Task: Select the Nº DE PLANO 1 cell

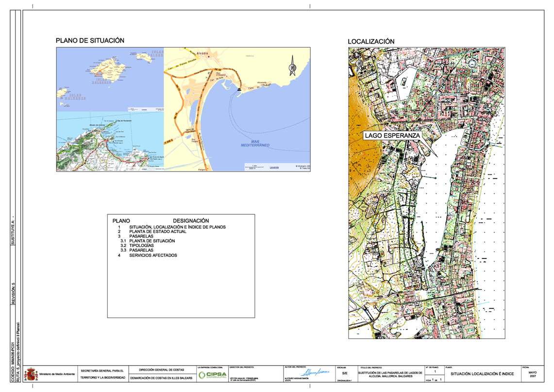Action: coord(434,371)
